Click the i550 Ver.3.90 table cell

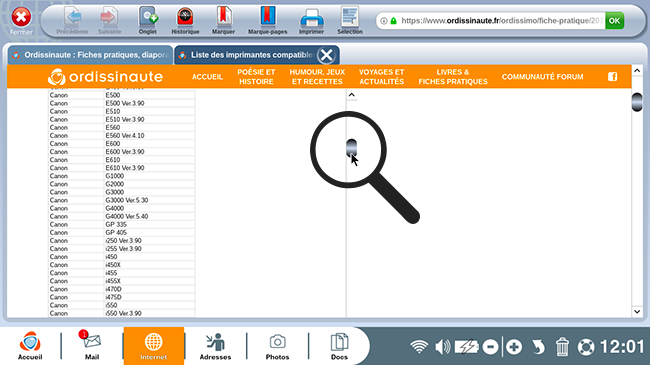click(x=149, y=314)
